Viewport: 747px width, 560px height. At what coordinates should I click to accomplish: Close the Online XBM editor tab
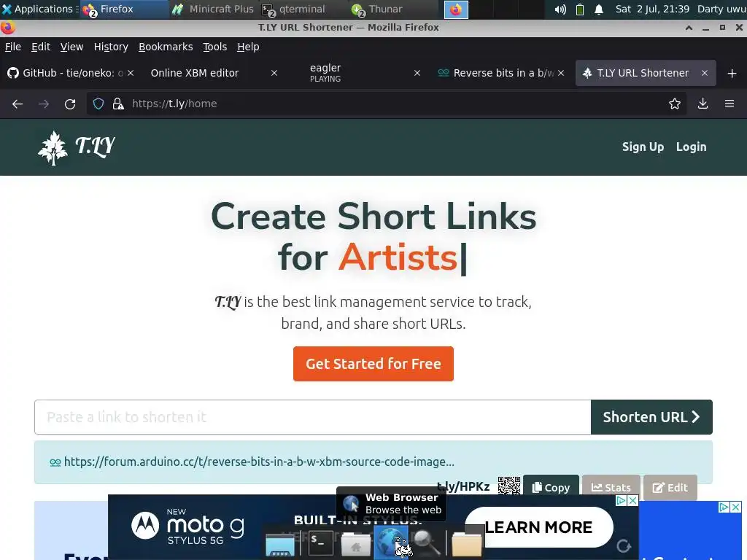[x=274, y=73]
